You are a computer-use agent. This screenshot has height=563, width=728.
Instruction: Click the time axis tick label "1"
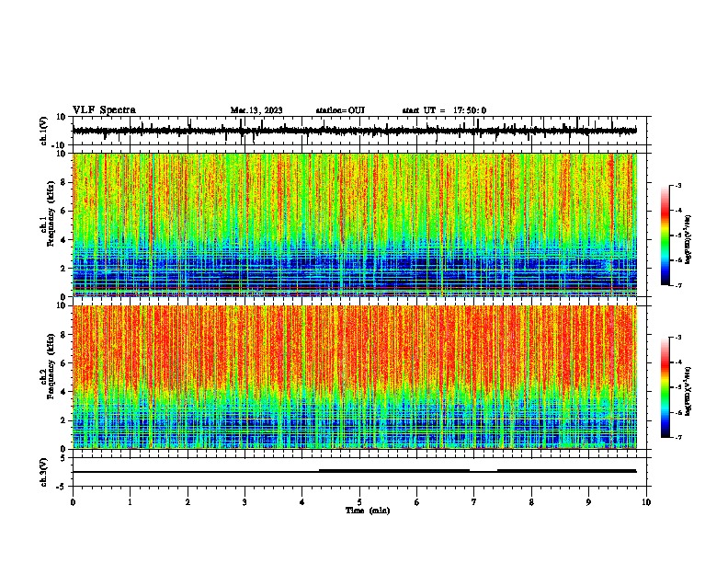(x=130, y=502)
